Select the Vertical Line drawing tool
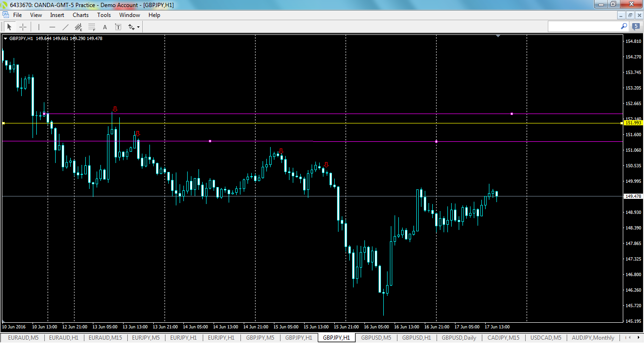The image size is (644, 343). coord(39,26)
